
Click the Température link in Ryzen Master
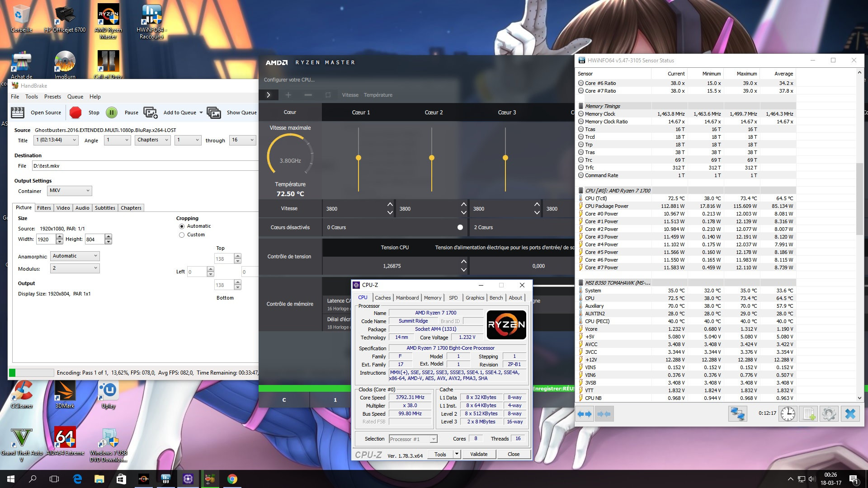point(378,95)
